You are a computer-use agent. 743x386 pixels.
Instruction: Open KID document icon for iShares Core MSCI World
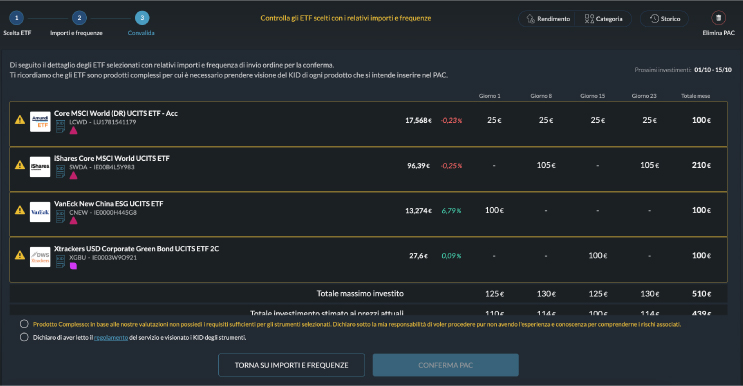pos(60,171)
